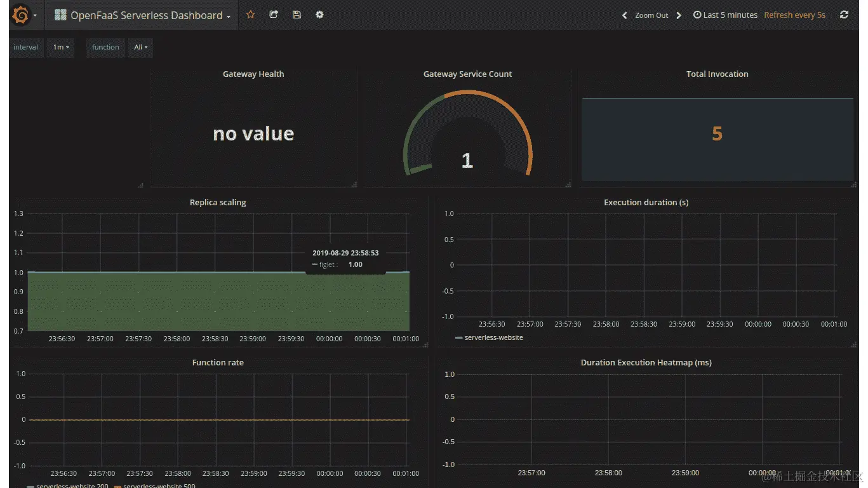Image resolution: width=868 pixels, height=488 pixels.
Task: Open the function All dropdown
Action: click(140, 47)
